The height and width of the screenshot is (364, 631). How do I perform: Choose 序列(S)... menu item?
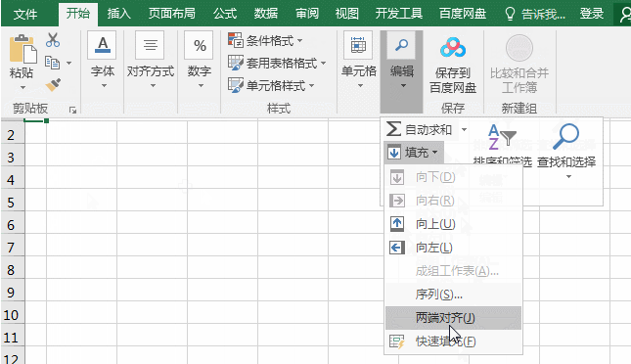click(453, 295)
